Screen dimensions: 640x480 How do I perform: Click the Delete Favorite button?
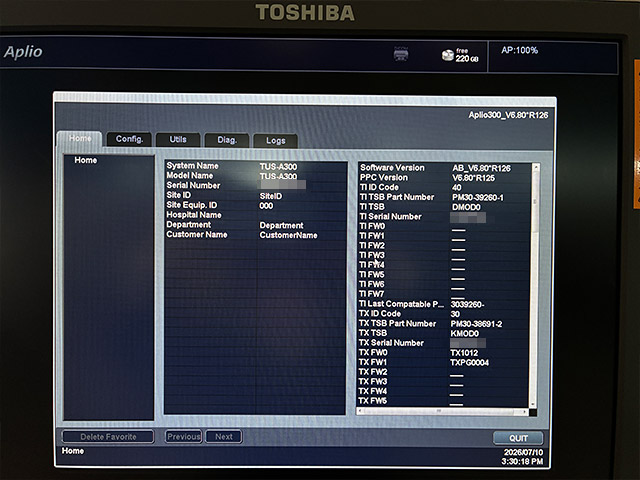108,437
